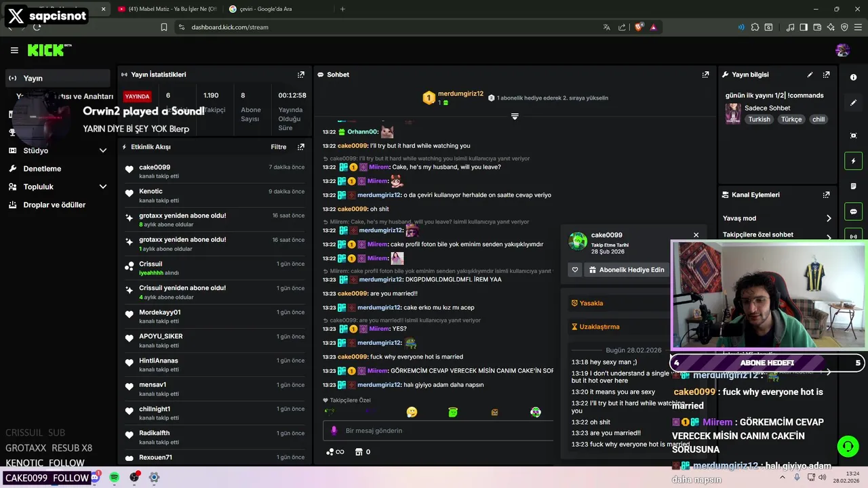Click the channel points infinity icon
868x488 pixels.
coord(335,451)
